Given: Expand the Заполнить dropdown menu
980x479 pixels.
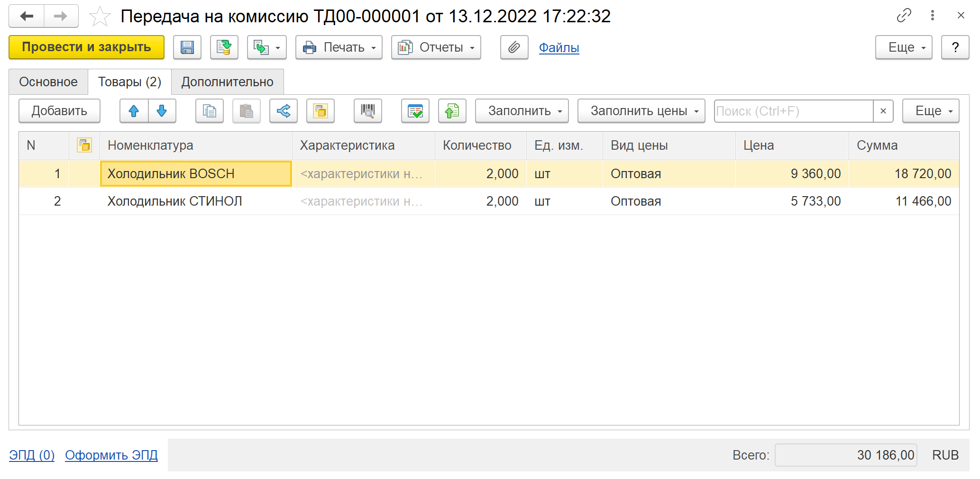Looking at the screenshot, I should tap(522, 111).
